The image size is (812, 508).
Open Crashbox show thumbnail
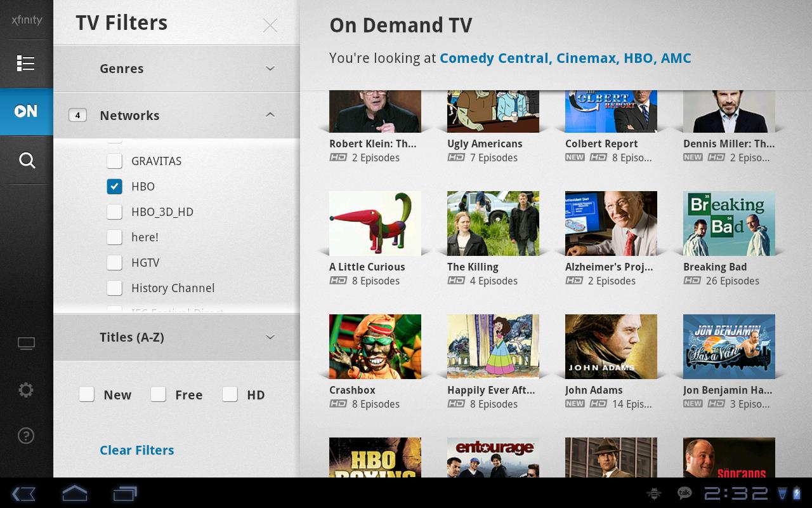click(x=375, y=347)
